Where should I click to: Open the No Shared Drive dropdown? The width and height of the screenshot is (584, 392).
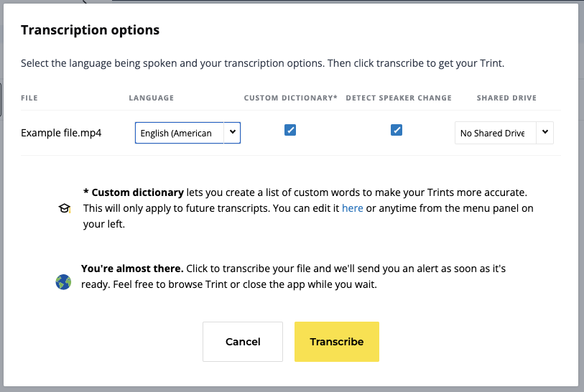tap(494, 133)
